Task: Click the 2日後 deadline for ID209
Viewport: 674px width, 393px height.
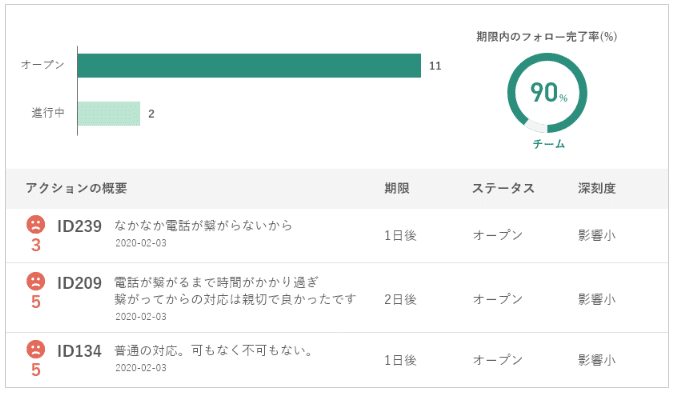Action: point(400,299)
